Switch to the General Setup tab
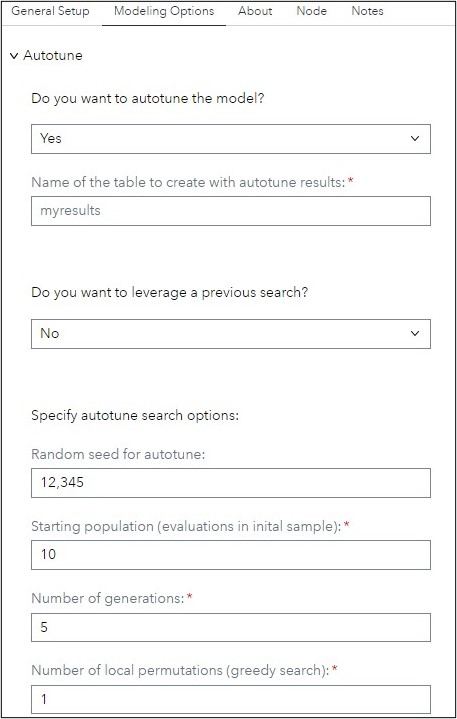The image size is (457, 719). point(50,11)
